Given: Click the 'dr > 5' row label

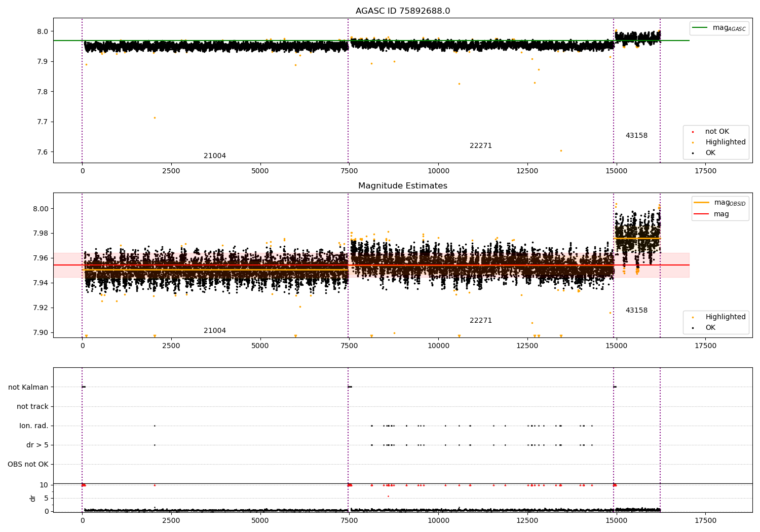Looking at the screenshot, I should point(37,445).
